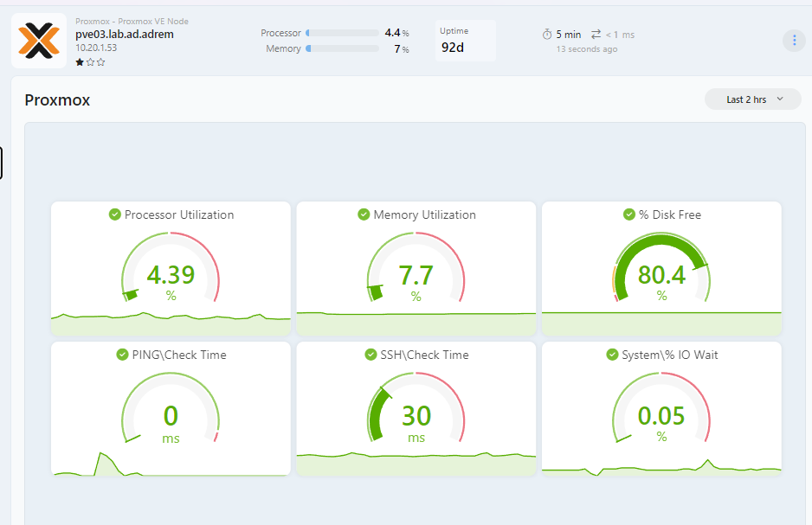Click the System\% IO Wait card title
Viewport: 812px width, 525px height.
click(x=670, y=355)
